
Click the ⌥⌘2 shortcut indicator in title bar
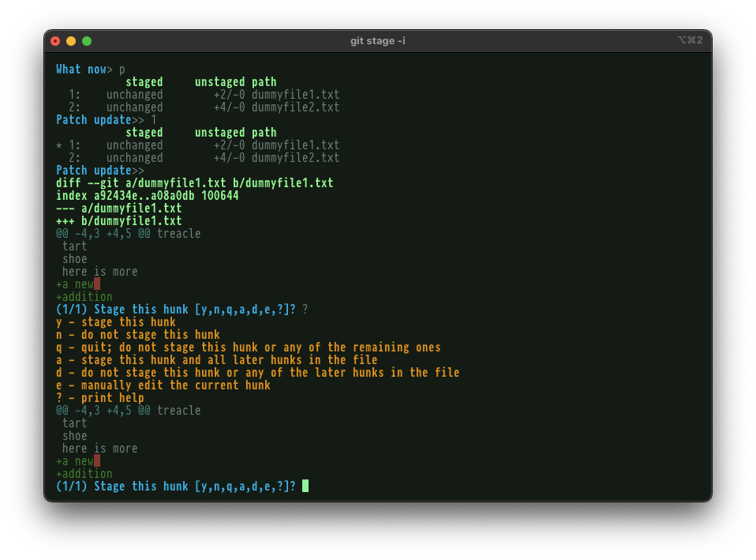(x=689, y=40)
